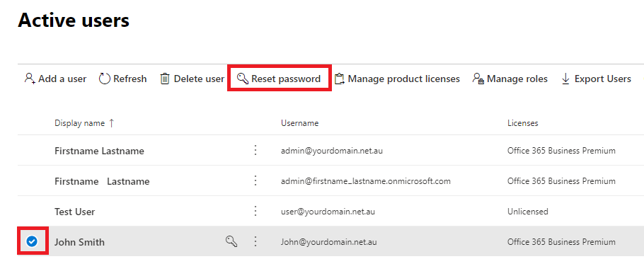Click Delete user button label

click(199, 79)
